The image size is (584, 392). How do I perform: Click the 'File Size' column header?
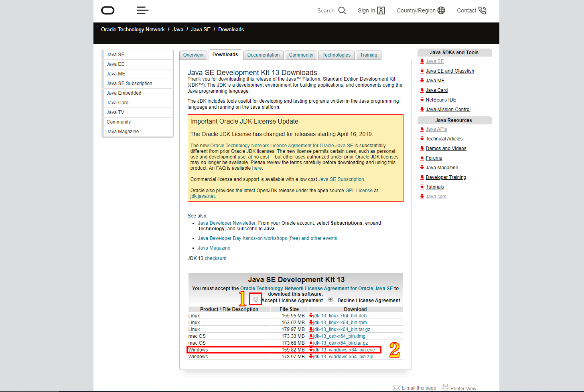click(289, 309)
